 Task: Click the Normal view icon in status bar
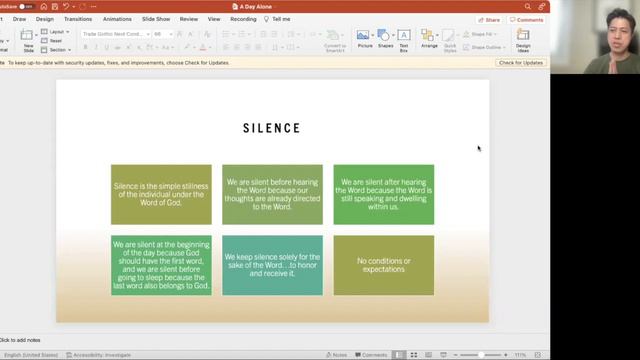pos(399,355)
